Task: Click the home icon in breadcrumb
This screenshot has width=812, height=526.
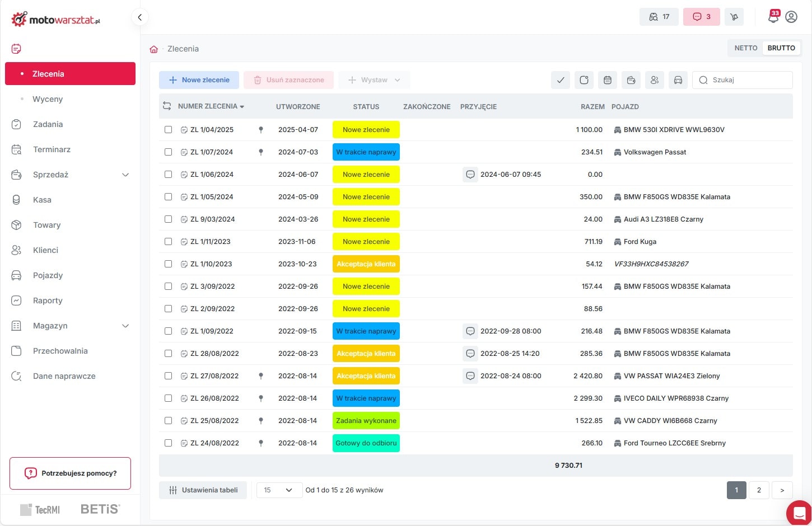Action: coord(154,49)
